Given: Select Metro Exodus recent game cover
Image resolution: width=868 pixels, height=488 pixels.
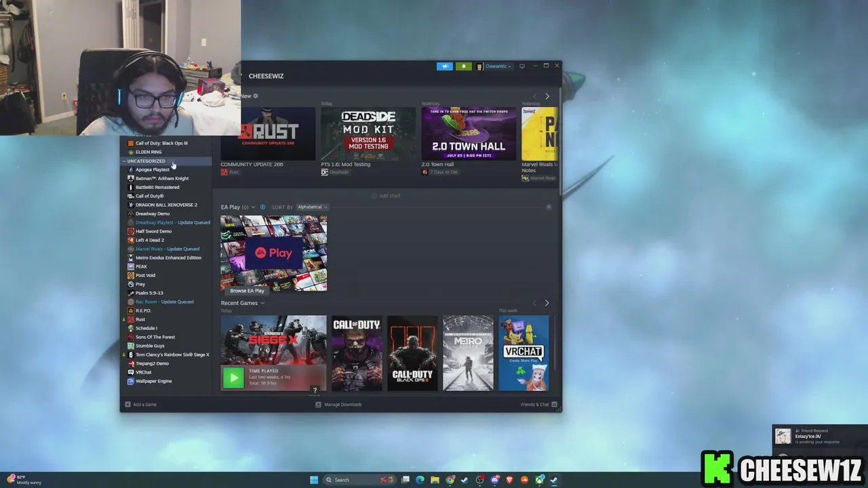Looking at the screenshot, I should pyautogui.click(x=468, y=353).
